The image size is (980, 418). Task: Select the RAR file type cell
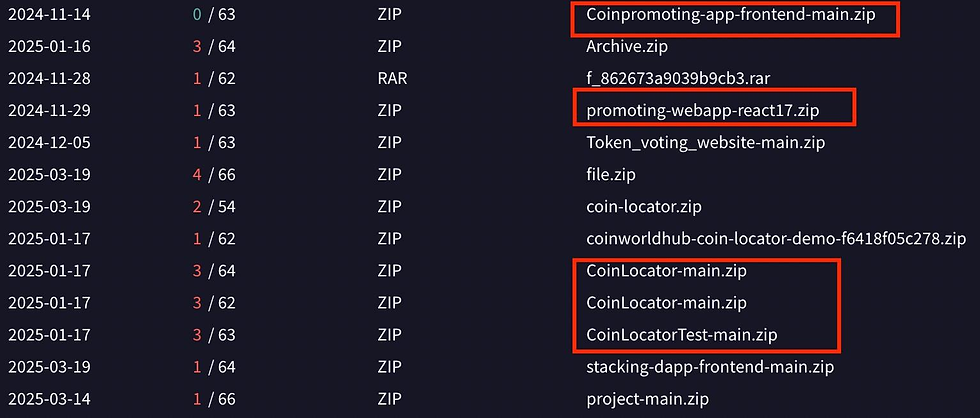(392, 79)
